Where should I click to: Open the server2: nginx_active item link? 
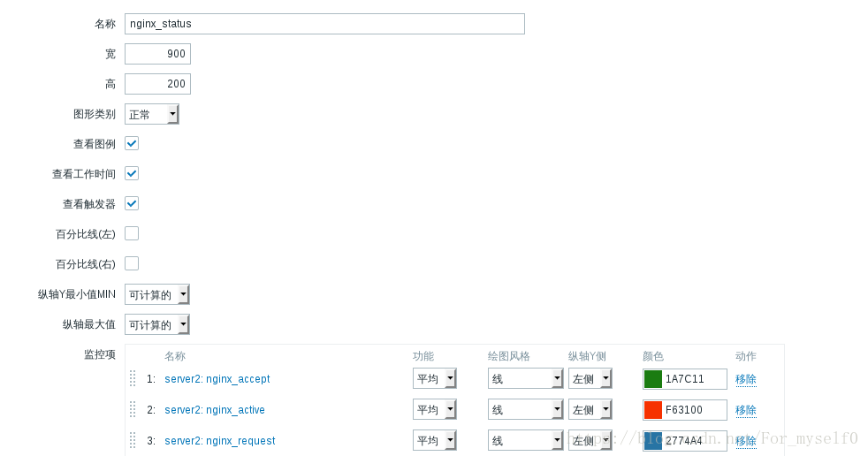point(215,409)
